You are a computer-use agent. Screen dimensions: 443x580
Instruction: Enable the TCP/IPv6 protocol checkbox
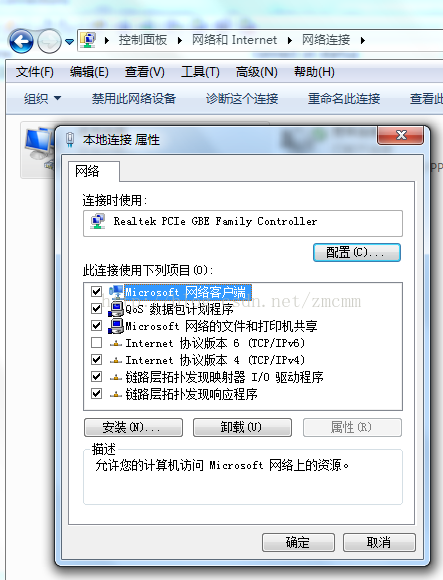[x=97, y=343]
